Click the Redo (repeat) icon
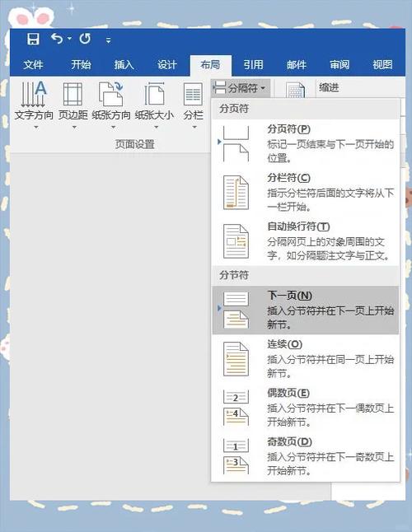The image size is (412, 532). [x=85, y=39]
